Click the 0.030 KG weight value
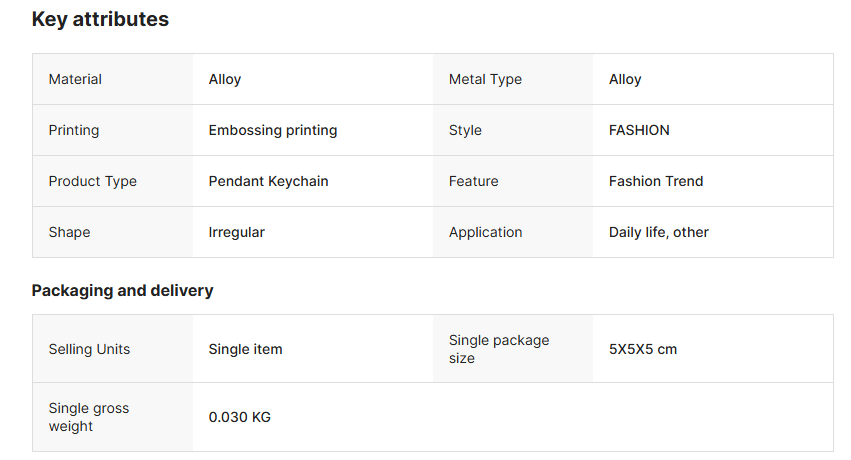The width and height of the screenshot is (851, 460). (239, 417)
